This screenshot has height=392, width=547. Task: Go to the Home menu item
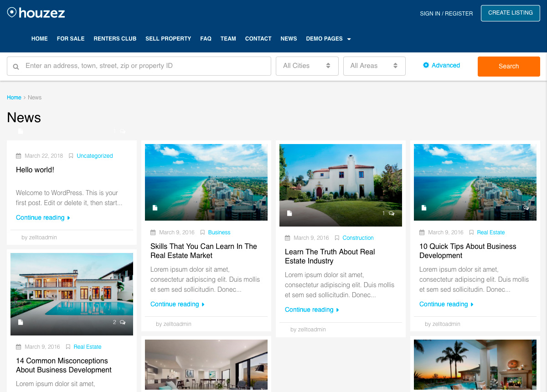[40, 39]
